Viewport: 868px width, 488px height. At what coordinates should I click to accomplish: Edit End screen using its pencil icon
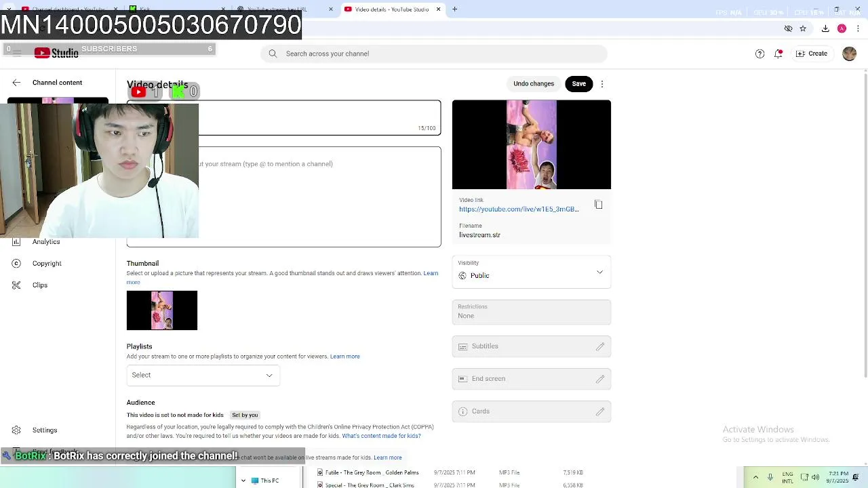click(600, 379)
